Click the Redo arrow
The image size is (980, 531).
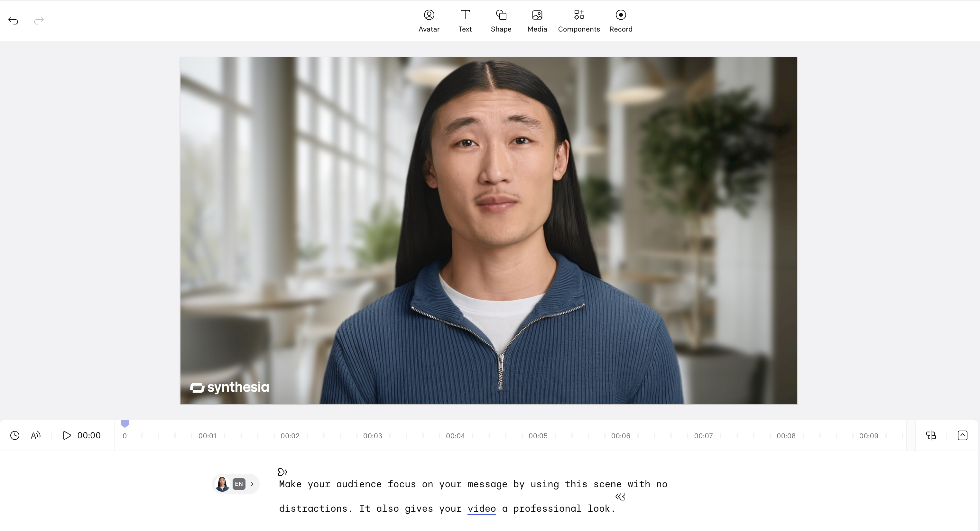point(39,21)
